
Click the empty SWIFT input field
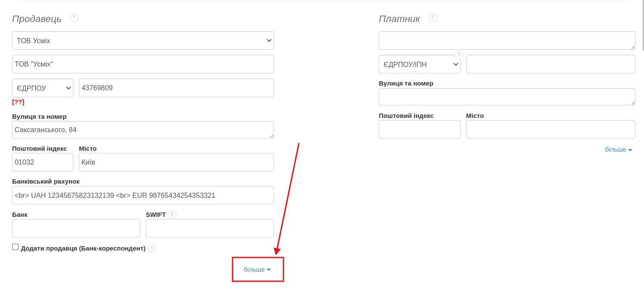210,229
